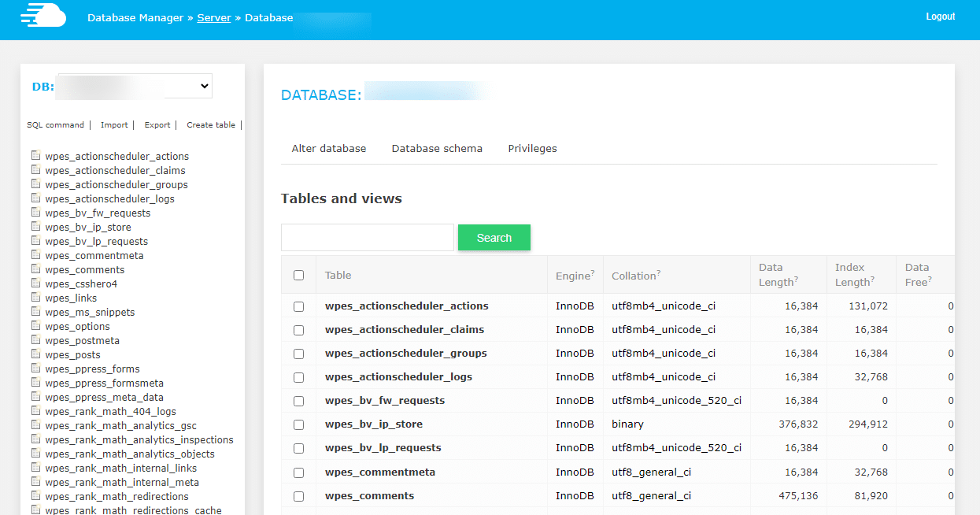Viewport: 980px width, 515px height.
Task: Check the wpes_comments row checkbox
Action: [298, 496]
